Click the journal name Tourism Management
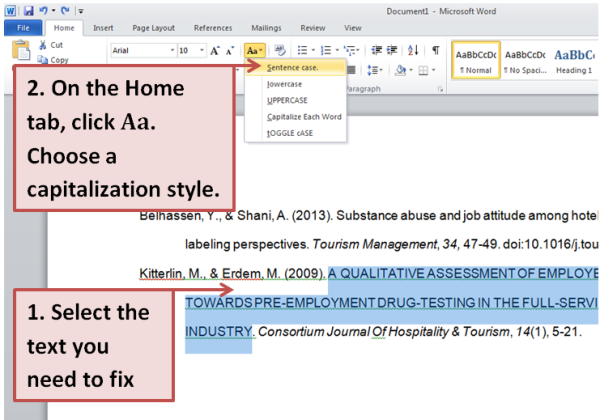This screenshot has height=420, width=600. pyautogui.click(x=375, y=244)
